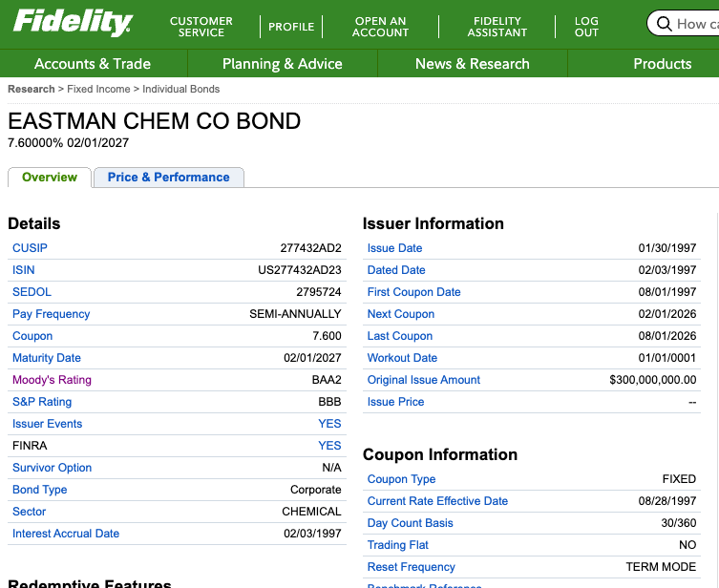This screenshot has width=719, height=588.
Task: Open the Products menu
Action: pyautogui.click(x=662, y=64)
